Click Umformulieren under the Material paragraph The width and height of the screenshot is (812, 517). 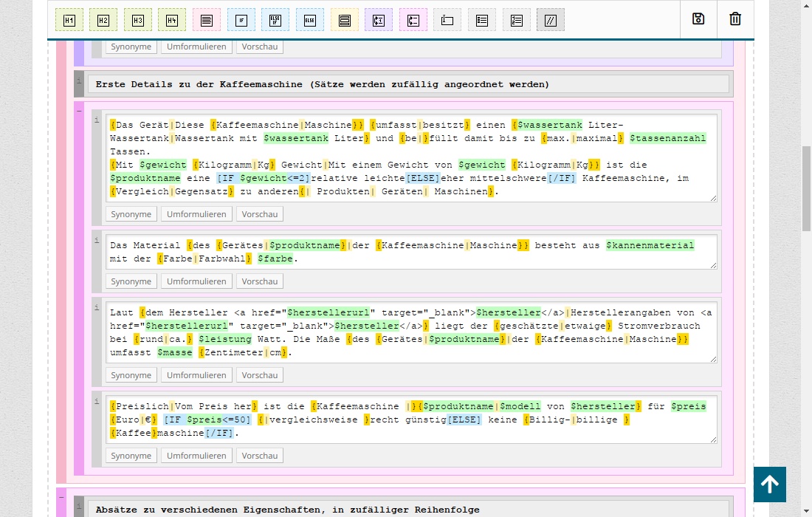(196, 281)
